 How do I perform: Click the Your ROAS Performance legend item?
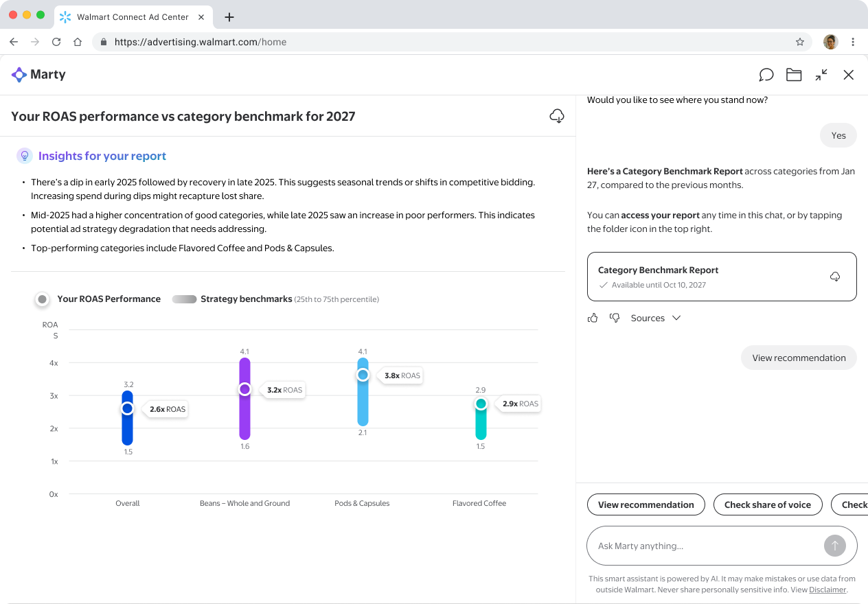click(98, 299)
